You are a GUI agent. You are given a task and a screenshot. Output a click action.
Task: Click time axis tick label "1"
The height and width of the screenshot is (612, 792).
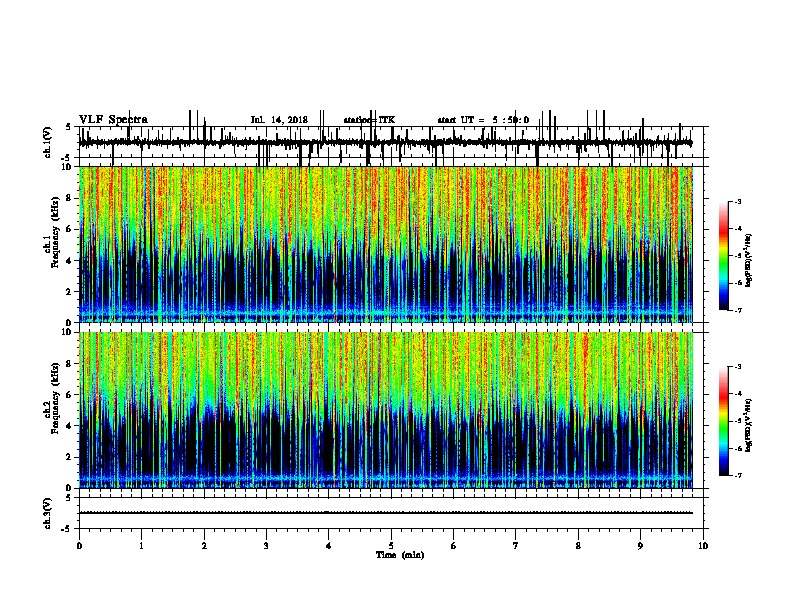point(141,546)
